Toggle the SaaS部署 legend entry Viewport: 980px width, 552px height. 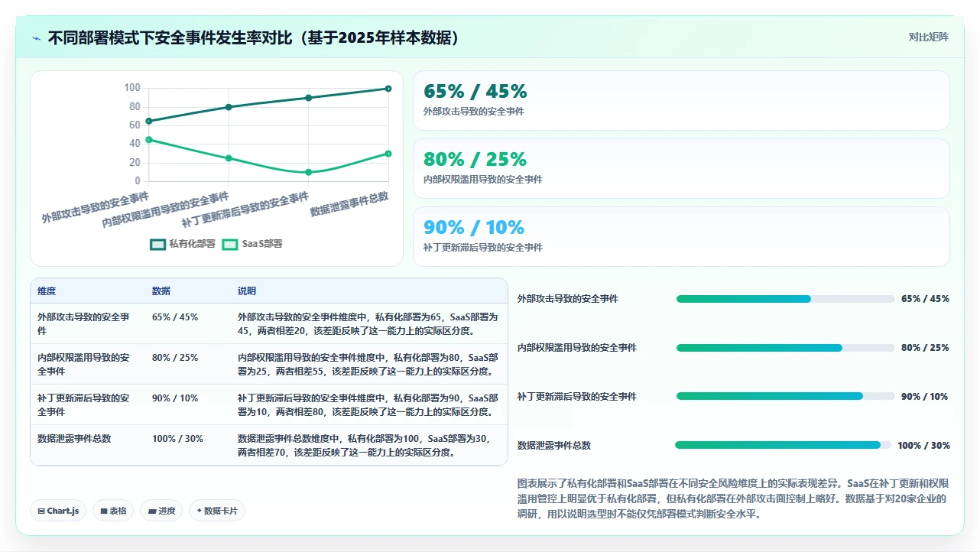tap(252, 244)
